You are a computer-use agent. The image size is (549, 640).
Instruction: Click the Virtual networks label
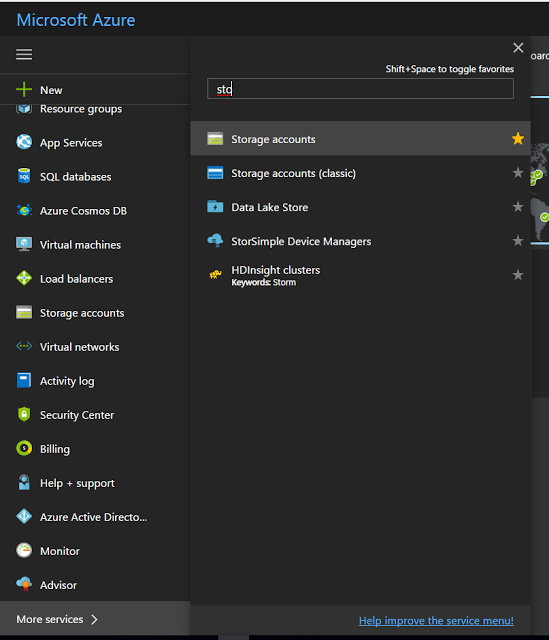tap(80, 347)
